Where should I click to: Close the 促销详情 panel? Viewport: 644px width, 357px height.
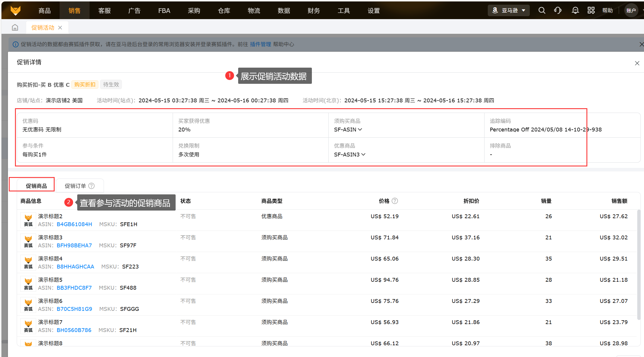(x=637, y=63)
